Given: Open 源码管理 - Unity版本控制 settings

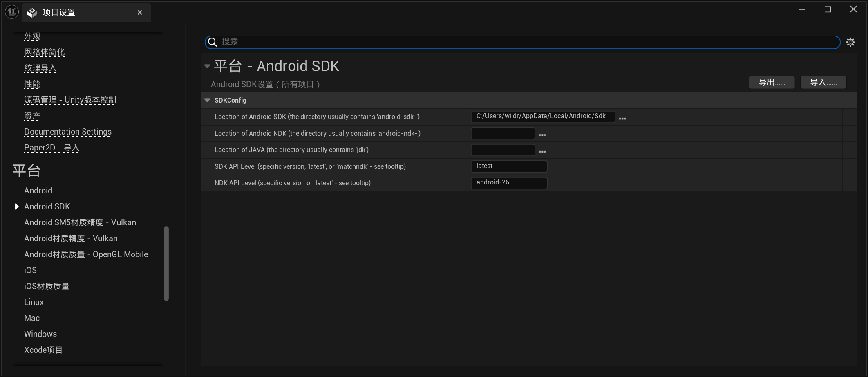Looking at the screenshot, I should (x=70, y=100).
